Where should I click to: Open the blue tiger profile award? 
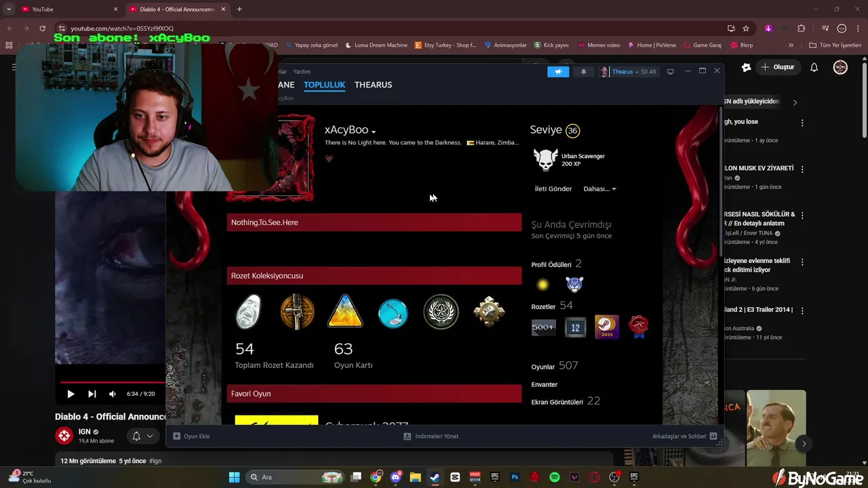pyautogui.click(x=574, y=284)
